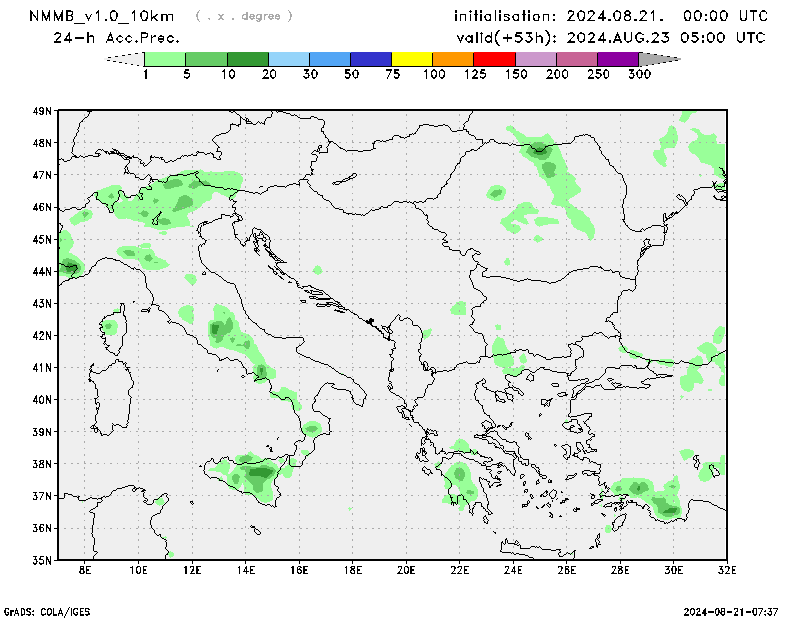The height and width of the screenshot is (618, 800).
Task: Click the dashed arrow at legend's left end
Action: pyautogui.click(x=125, y=59)
